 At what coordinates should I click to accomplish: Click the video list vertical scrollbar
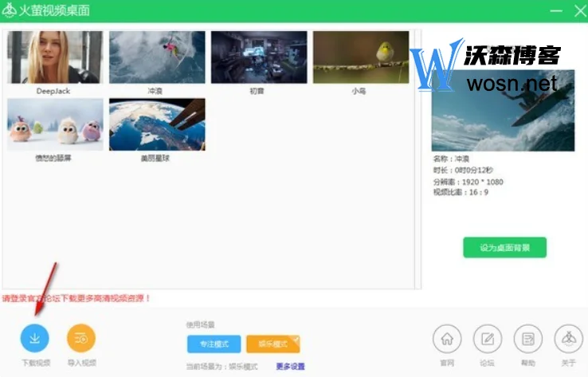418,159
